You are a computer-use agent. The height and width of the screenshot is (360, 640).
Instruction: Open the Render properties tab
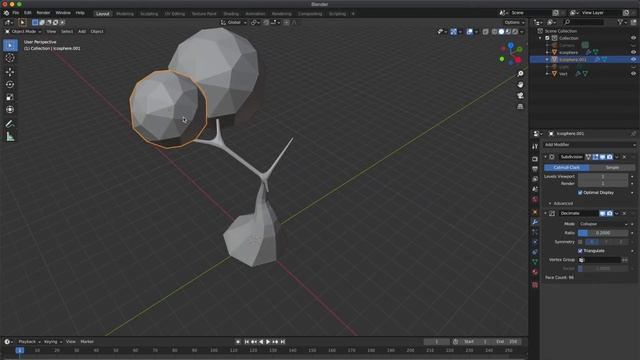tap(535, 159)
